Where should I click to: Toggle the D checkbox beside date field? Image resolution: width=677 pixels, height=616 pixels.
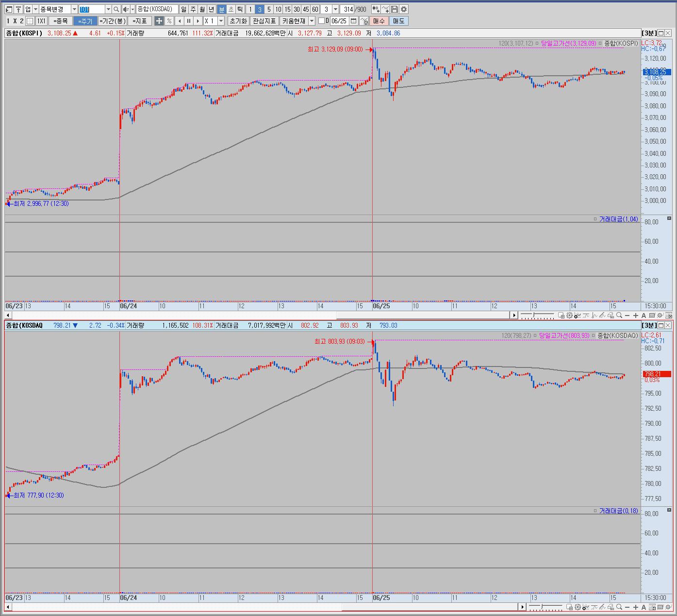pyautogui.click(x=321, y=21)
